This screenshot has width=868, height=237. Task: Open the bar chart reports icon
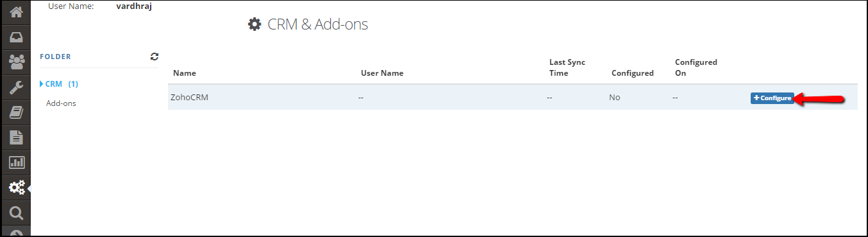point(16,162)
